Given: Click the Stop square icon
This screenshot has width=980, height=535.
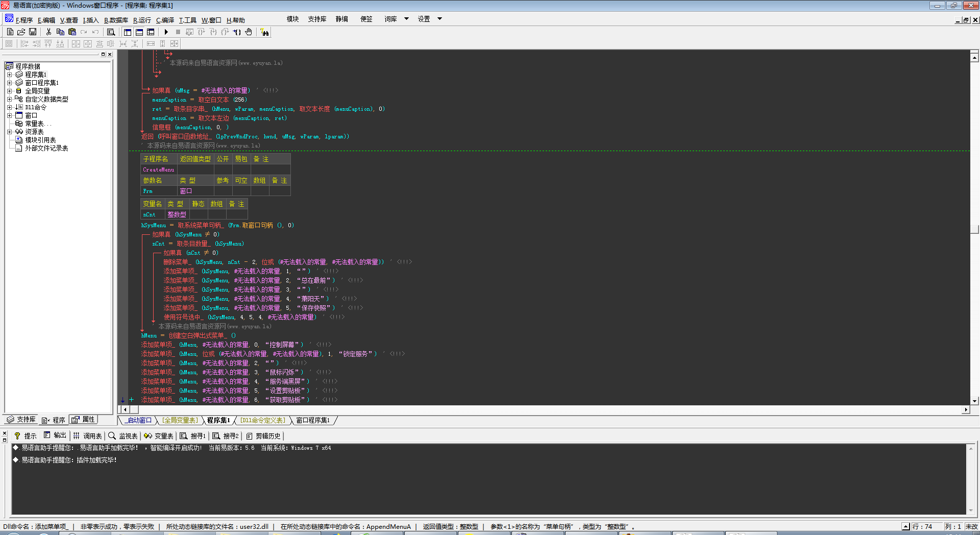Looking at the screenshot, I should pyautogui.click(x=178, y=32).
